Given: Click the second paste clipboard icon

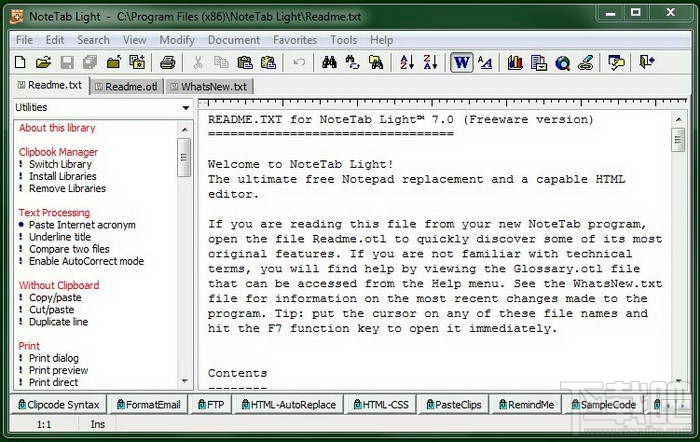Looking at the screenshot, I should click(x=268, y=62).
